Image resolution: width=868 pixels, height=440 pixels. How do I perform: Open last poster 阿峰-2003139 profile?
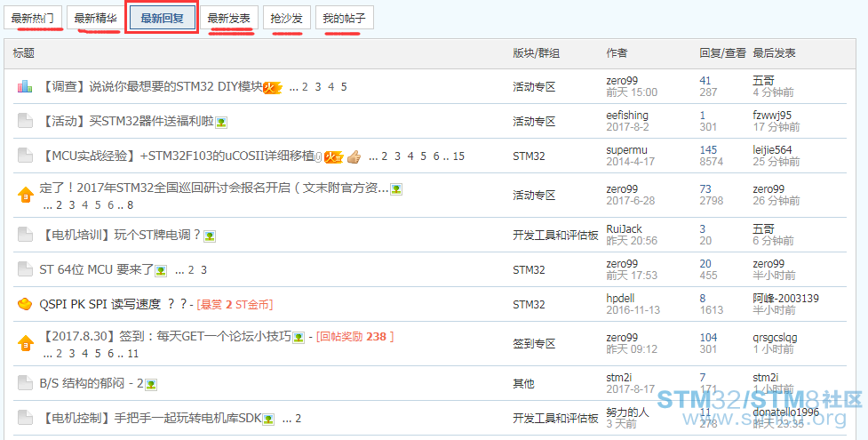[x=785, y=298]
